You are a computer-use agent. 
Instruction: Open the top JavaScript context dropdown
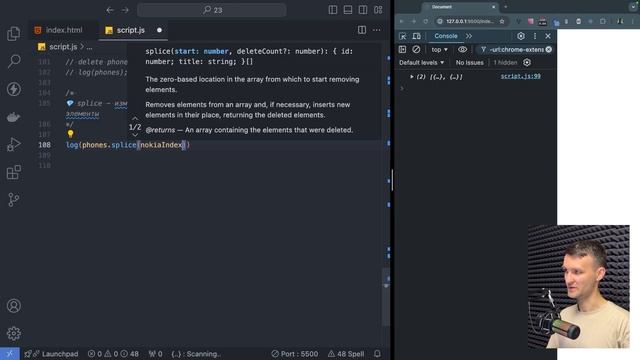pos(439,49)
